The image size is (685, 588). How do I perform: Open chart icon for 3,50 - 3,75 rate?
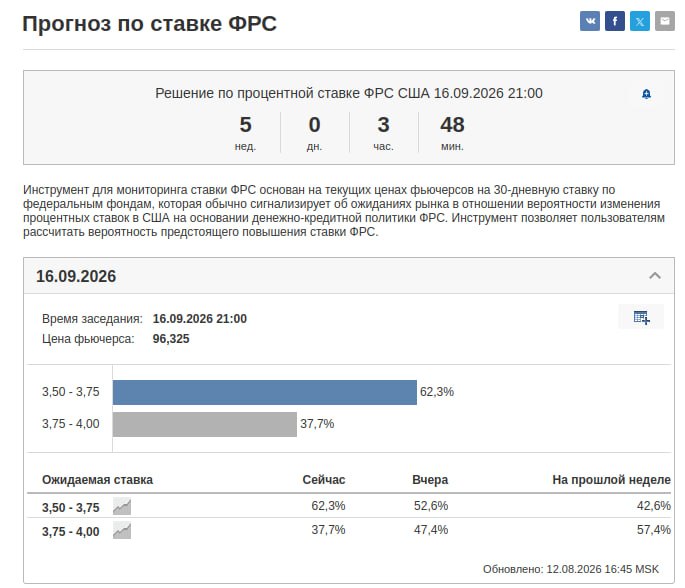pos(122,506)
